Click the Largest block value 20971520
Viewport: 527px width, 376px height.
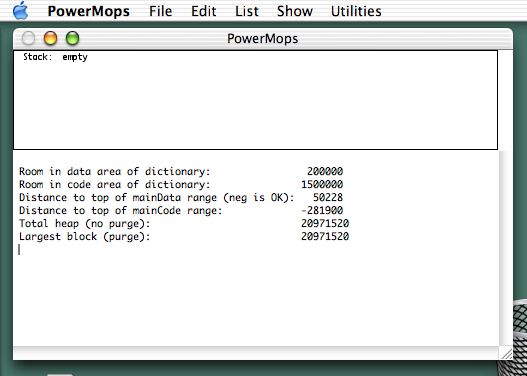pyautogui.click(x=325, y=237)
